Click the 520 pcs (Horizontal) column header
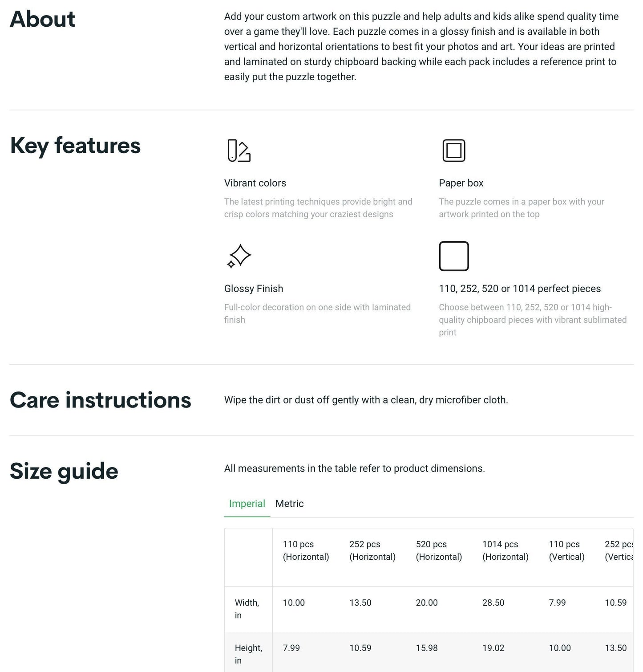Screen dimensions: 643x672 point(439,550)
